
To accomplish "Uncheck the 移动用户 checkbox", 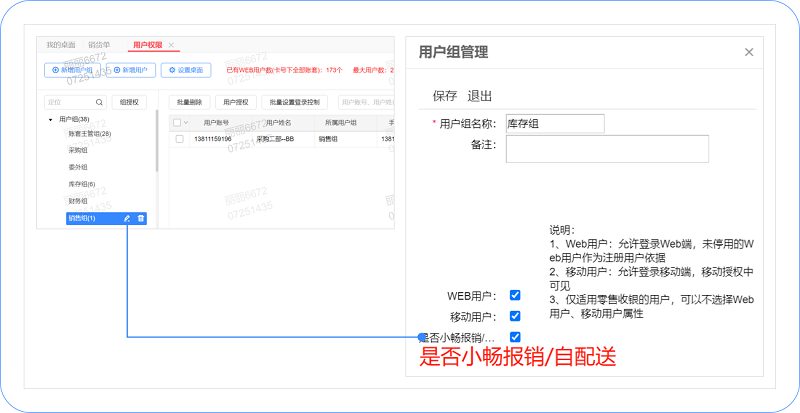I will click(x=515, y=316).
